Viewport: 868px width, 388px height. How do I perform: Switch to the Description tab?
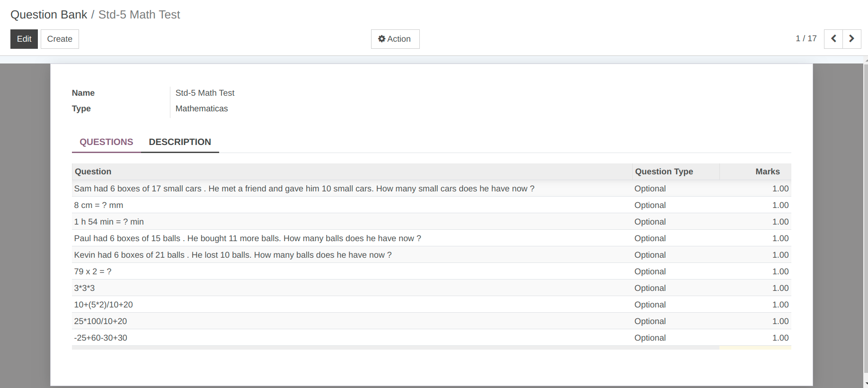(x=180, y=142)
